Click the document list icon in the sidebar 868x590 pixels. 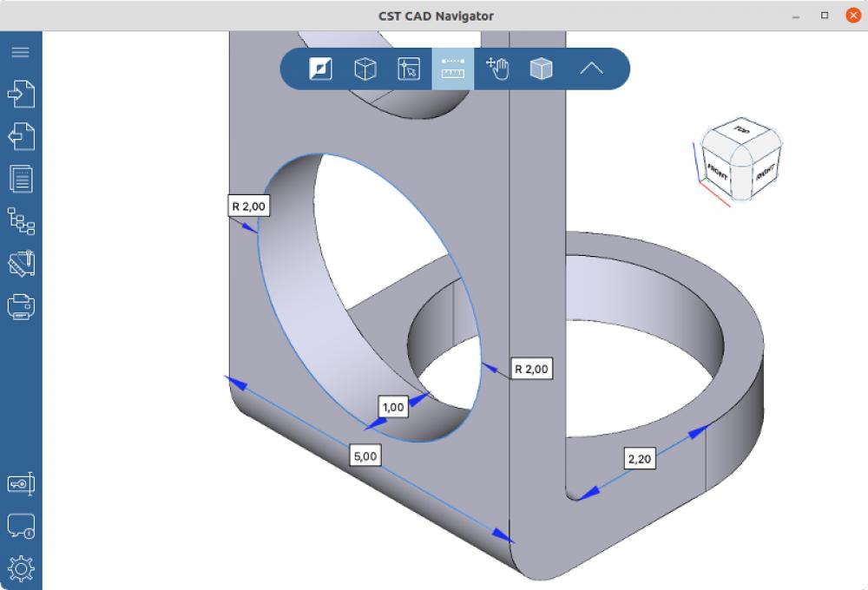tap(21, 179)
